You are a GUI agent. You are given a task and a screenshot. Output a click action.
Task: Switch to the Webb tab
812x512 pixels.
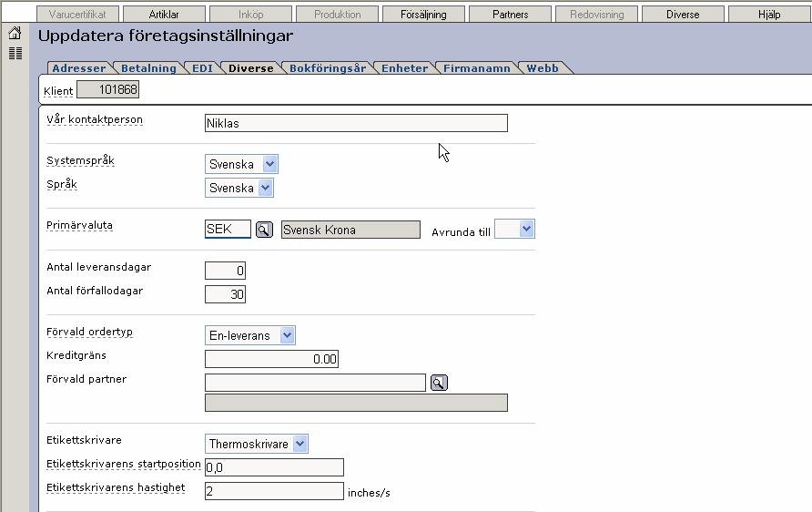tap(543, 68)
